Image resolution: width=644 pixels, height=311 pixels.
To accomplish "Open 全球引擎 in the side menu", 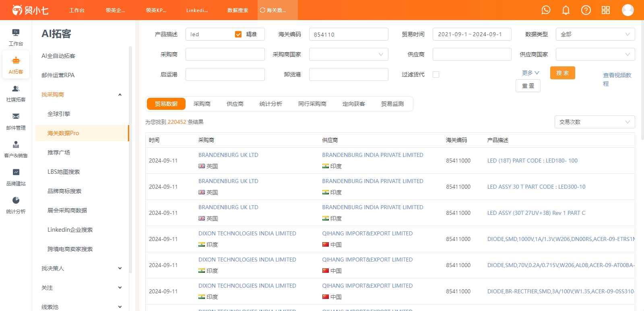I will [x=59, y=114].
